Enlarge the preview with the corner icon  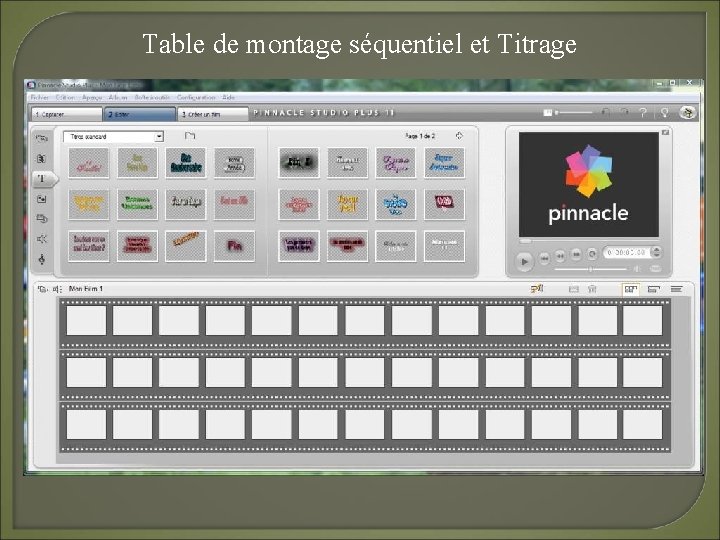coord(664,133)
